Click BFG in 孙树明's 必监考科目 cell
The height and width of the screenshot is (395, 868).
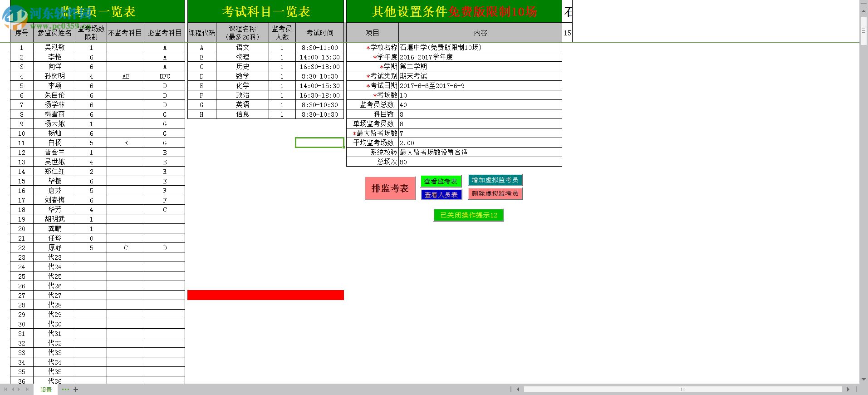coord(165,76)
